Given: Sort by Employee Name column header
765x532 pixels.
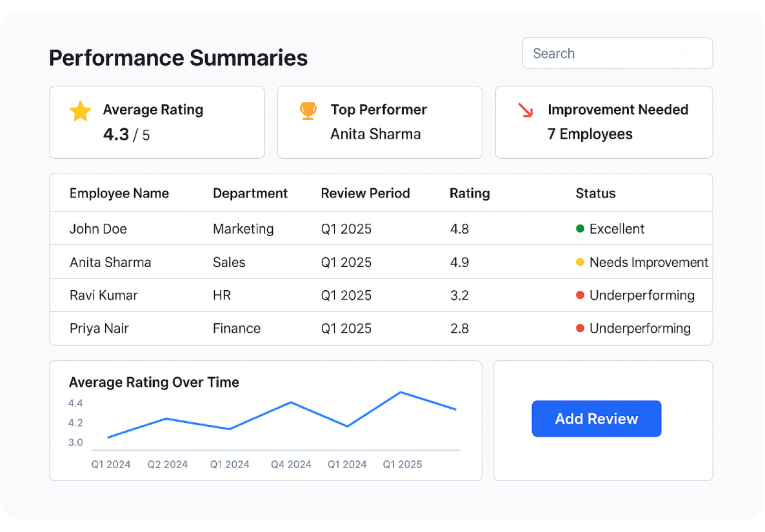Looking at the screenshot, I should tap(119, 193).
